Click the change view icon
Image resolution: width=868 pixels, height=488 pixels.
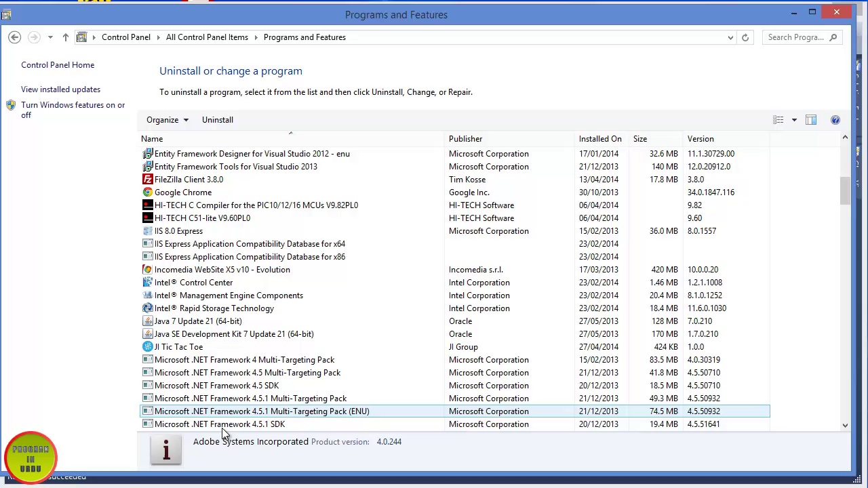tap(778, 120)
